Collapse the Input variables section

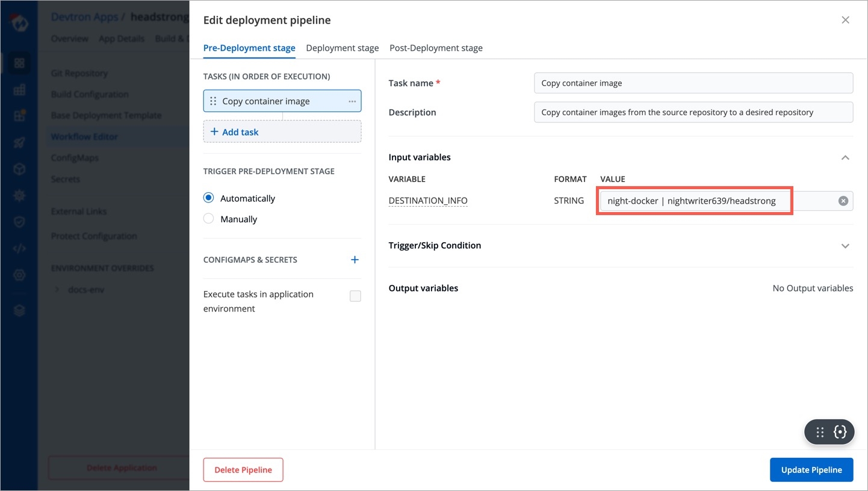click(x=845, y=157)
